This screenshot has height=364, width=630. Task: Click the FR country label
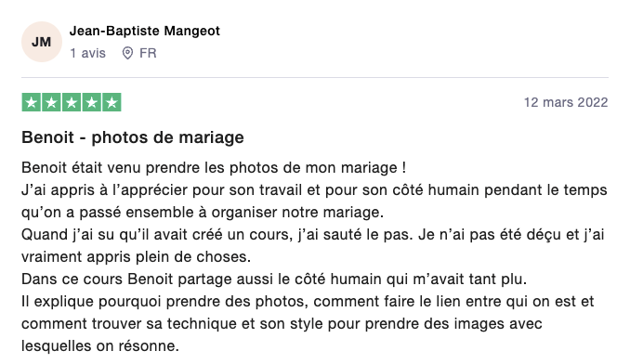[148, 53]
